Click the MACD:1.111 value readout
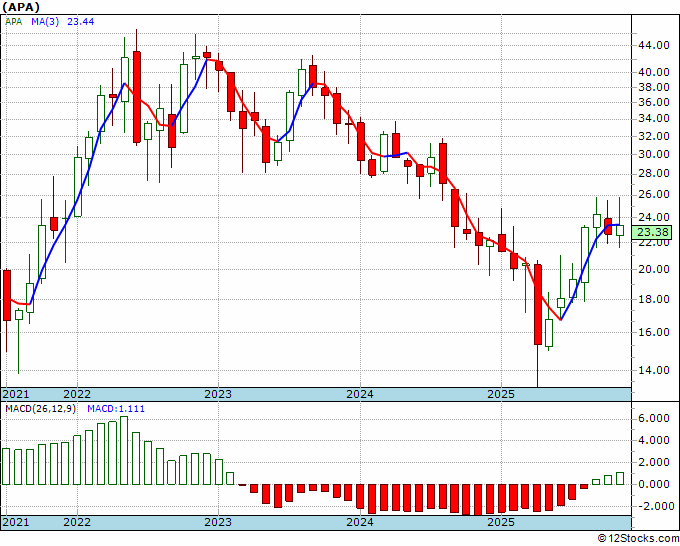680x546 pixels. (116, 409)
